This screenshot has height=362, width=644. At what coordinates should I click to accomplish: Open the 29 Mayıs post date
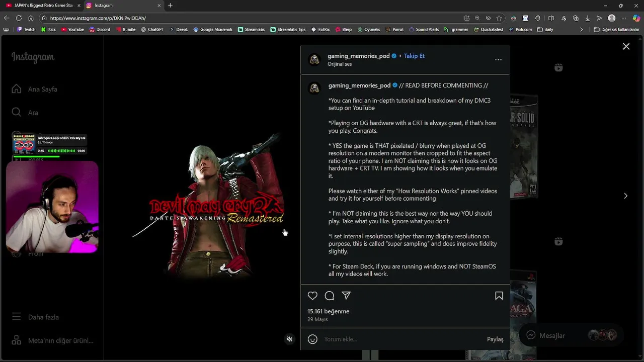point(317,319)
